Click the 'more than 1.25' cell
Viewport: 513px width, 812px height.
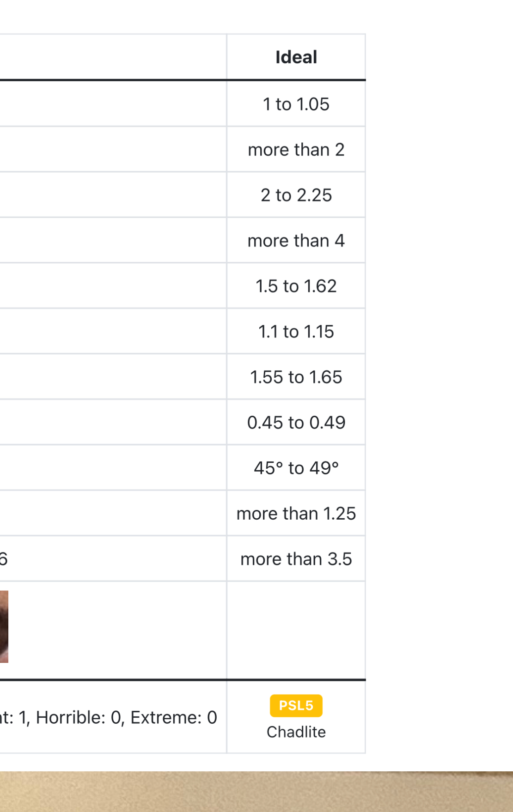point(296,514)
